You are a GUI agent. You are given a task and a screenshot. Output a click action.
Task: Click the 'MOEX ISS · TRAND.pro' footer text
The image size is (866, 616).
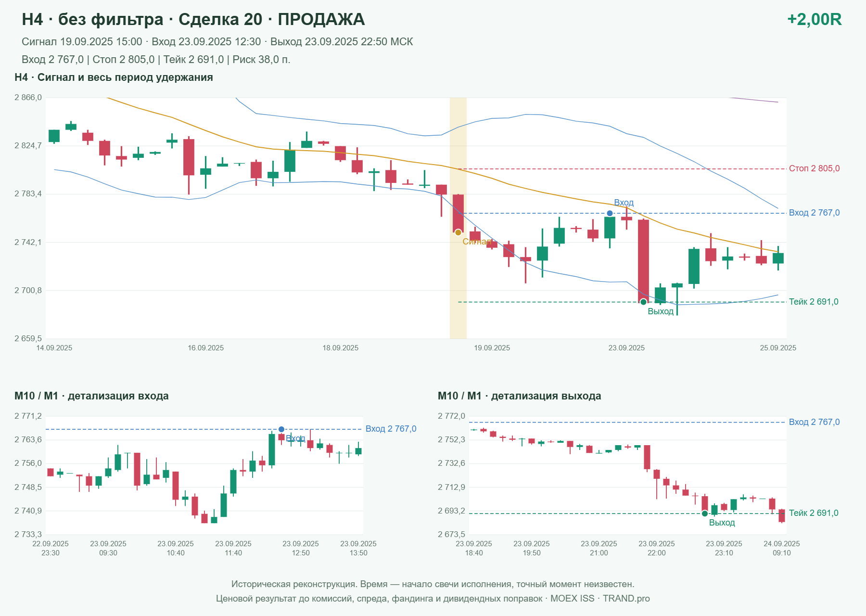tap(600, 599)
